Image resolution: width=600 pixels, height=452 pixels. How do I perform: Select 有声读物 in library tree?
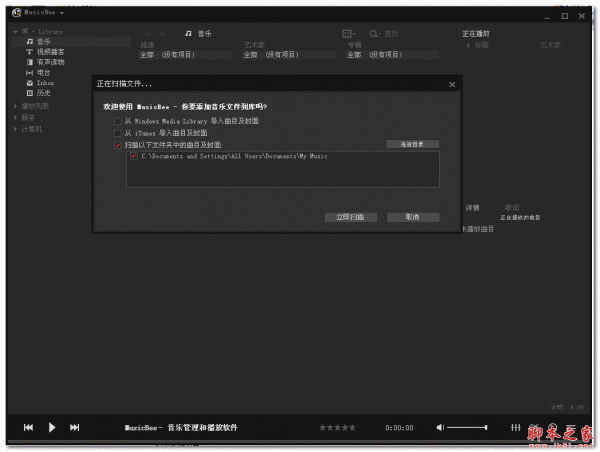pos(51,62)
